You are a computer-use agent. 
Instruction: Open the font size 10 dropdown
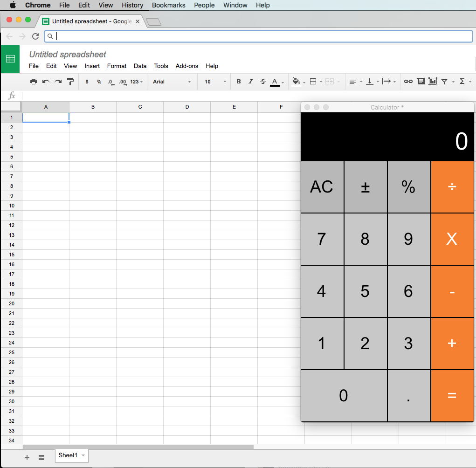[215, 82]
